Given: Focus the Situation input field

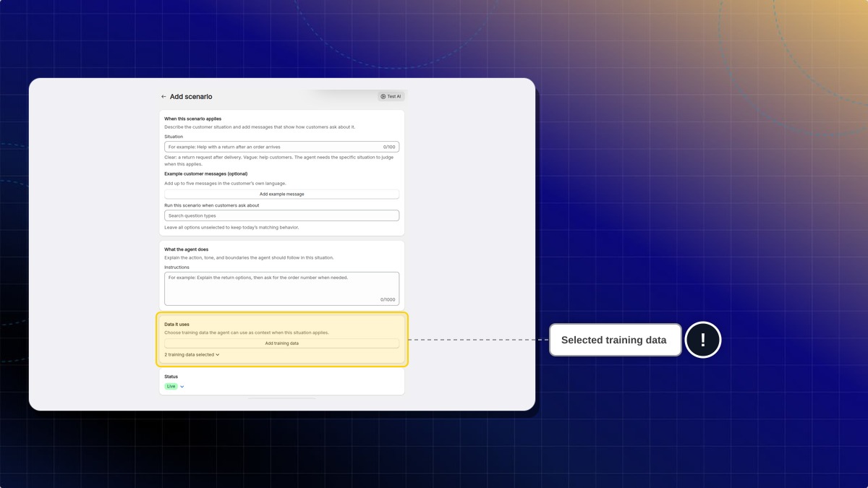Looking at the screenshot, I should click(x=281, y=147).
